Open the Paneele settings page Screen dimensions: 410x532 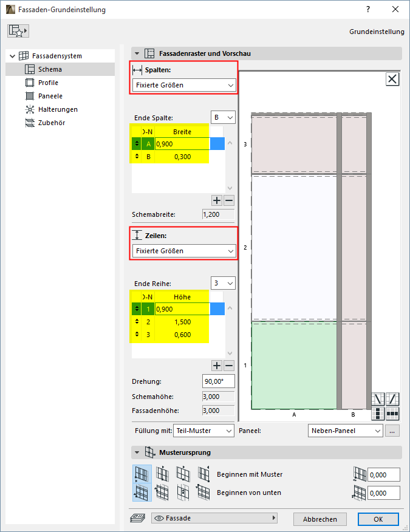[x=50, y=96]
